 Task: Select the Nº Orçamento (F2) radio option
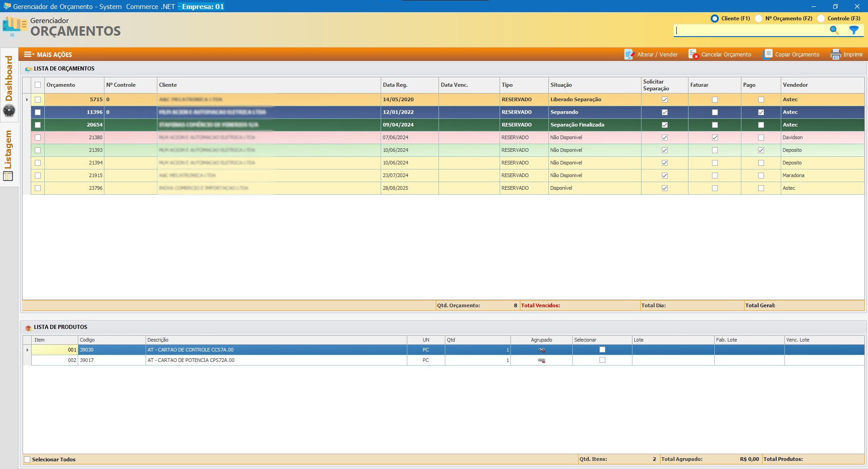(x=759, y=19)
